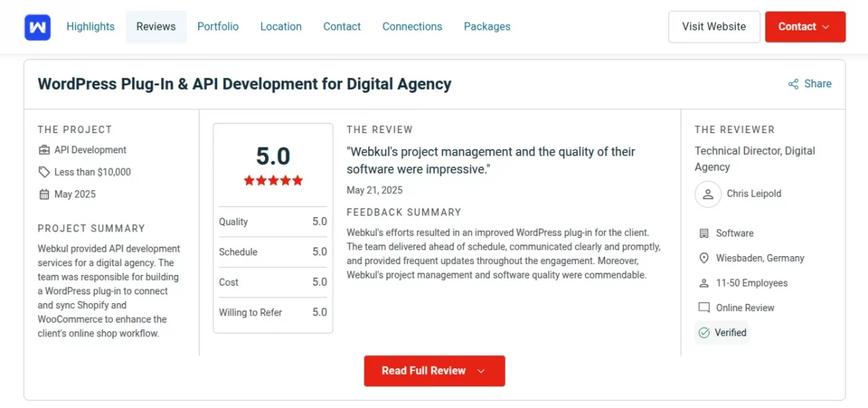Click the THE REVIEWER heading
Screen dimensions: 868x408
click(x=735, y=129)
